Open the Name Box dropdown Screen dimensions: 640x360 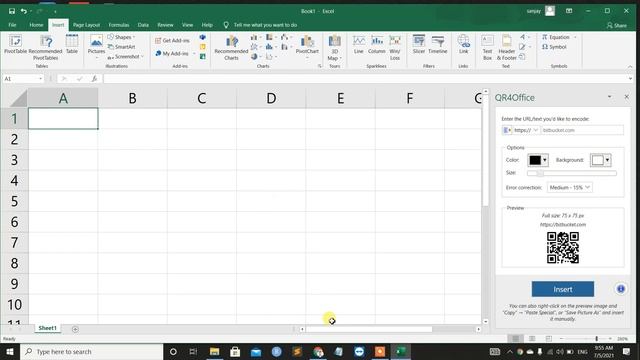pyautogui.click(x=40, y=78)
